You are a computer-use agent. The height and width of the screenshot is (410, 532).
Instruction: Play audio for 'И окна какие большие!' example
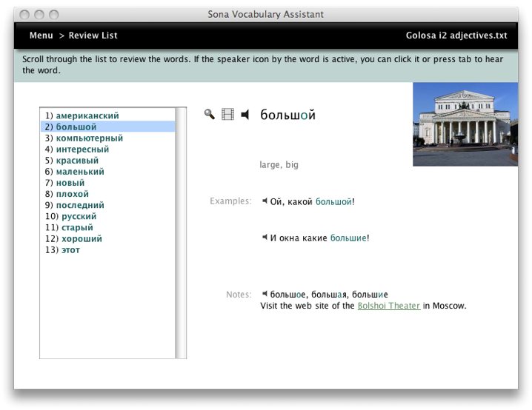[x=265, y=237]
